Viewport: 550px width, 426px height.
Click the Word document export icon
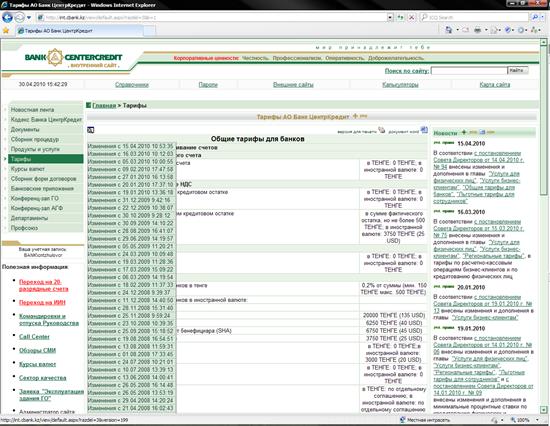[424, 130]
